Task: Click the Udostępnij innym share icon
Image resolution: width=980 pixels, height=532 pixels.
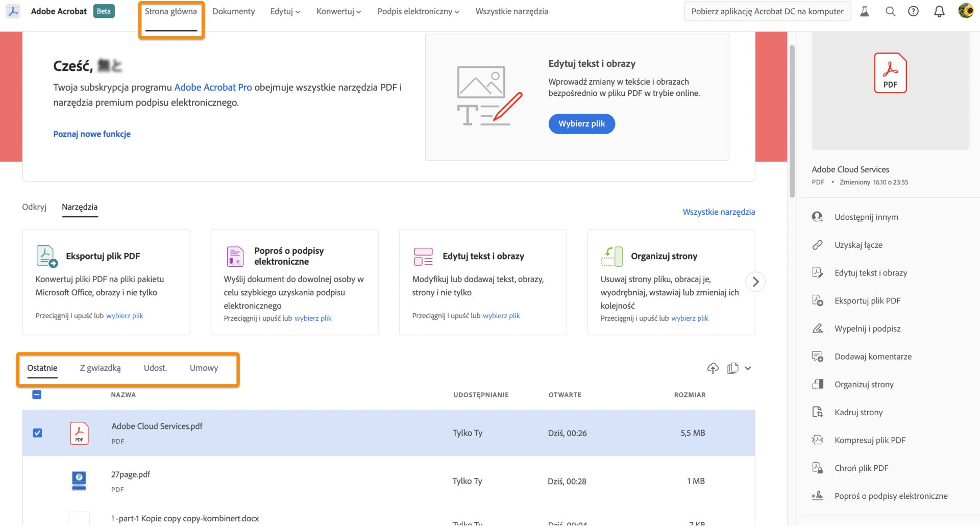Action: 817,217
